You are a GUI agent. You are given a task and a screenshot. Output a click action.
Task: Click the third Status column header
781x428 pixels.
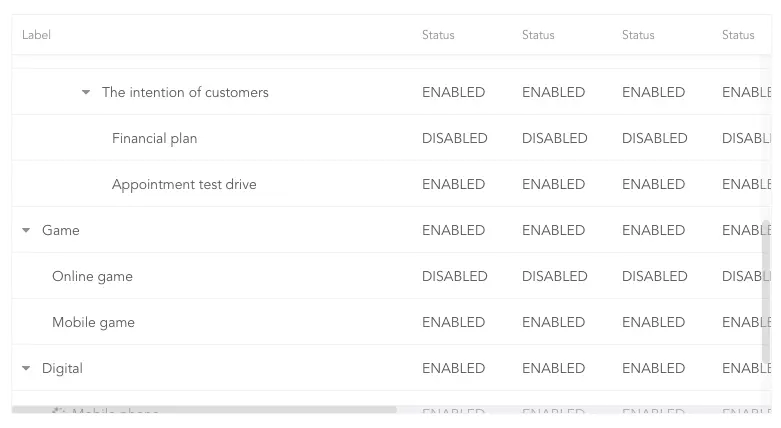click(638, 35)
